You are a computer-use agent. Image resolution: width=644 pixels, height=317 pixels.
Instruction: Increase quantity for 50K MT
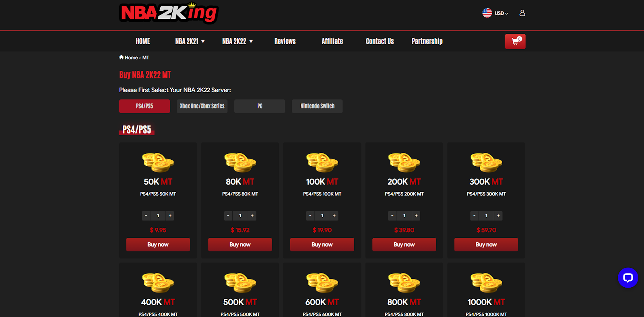(x=170, y=216)
